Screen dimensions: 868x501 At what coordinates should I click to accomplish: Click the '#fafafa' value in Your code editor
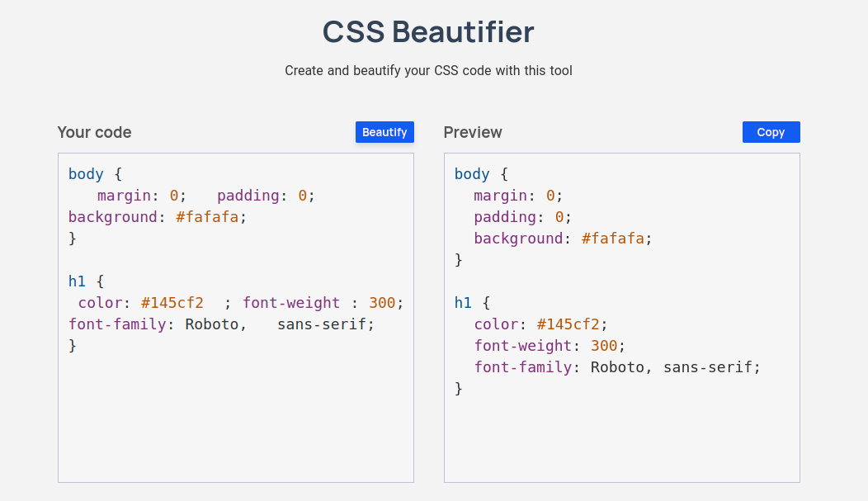207,217
